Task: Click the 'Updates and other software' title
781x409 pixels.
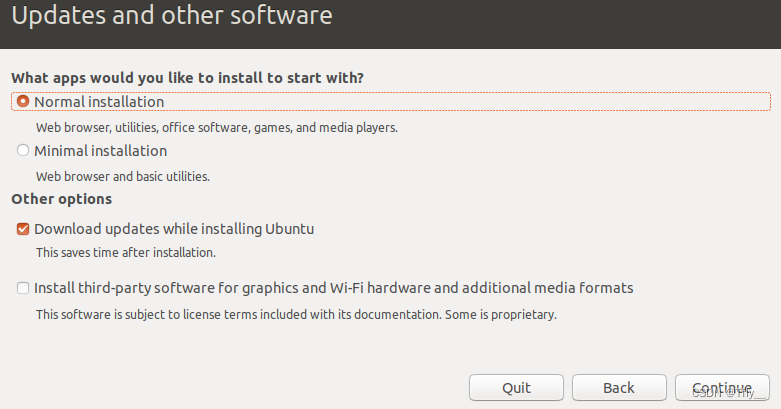Action: pos(172,15)
